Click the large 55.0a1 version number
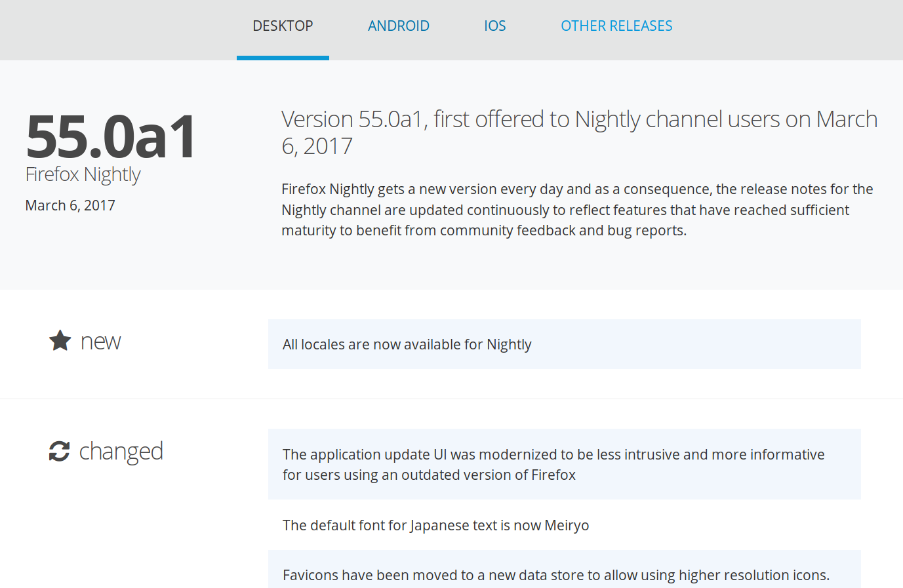 point(111,136)
